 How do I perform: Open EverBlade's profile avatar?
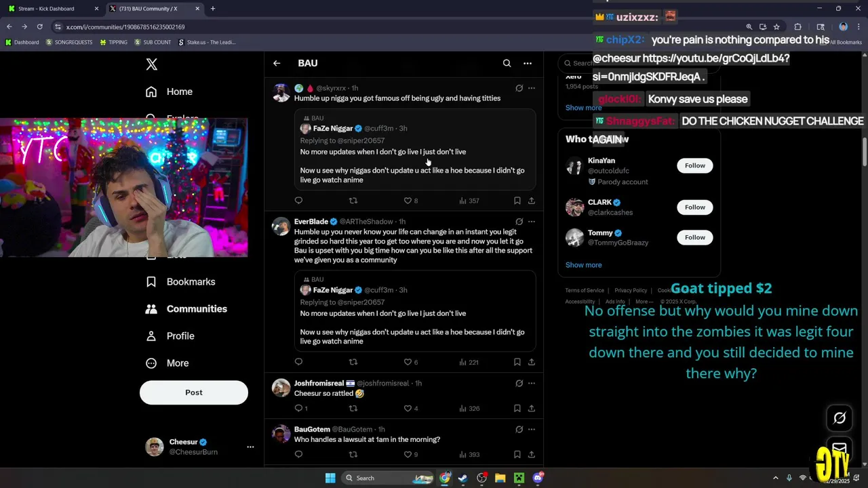pos(281,226)
